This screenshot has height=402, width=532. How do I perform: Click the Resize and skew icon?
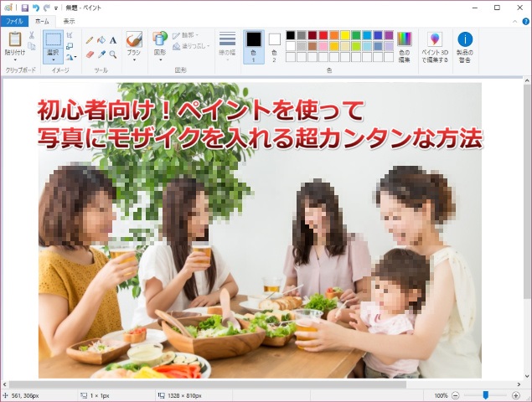point(70,46)
